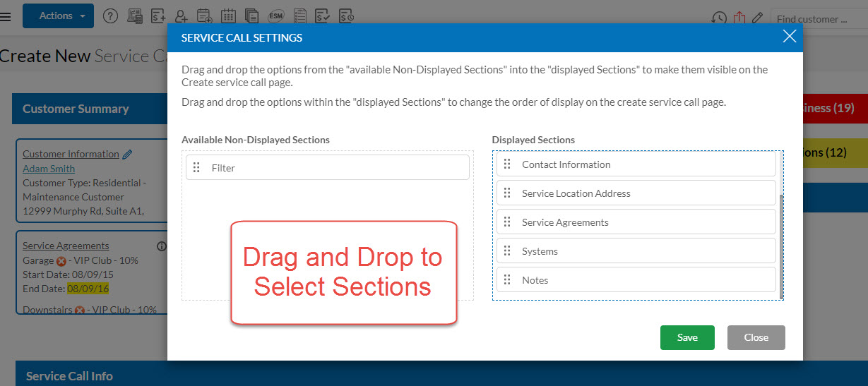Screen dimensions: 868x386
Task: Click the green Save button
Action: click(687, 337)
